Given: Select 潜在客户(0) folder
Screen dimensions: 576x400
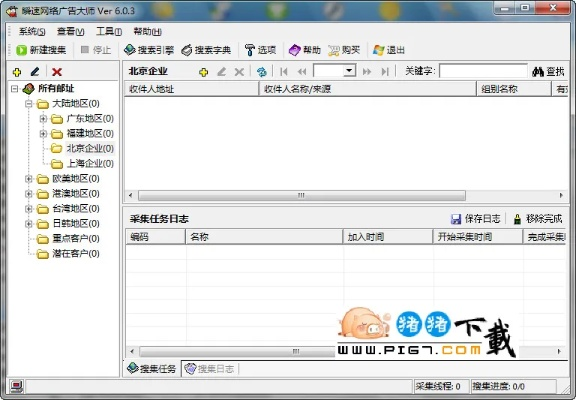Looking at the screenshot, I should 75,254.
